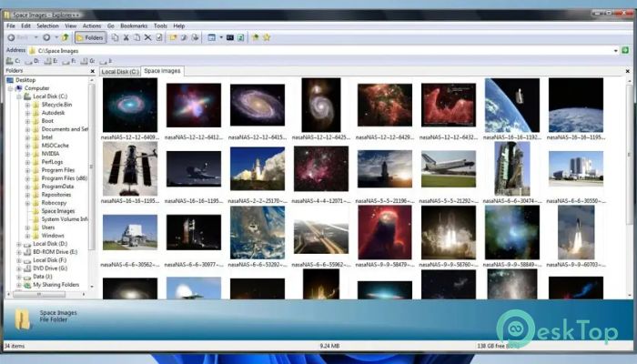Click the Back navigation arrow icon
The image size is (637, 364).
pos(11,37)
